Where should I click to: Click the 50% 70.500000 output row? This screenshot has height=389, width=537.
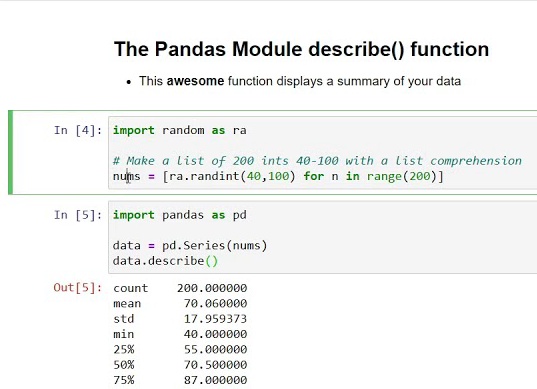[180, 365]
